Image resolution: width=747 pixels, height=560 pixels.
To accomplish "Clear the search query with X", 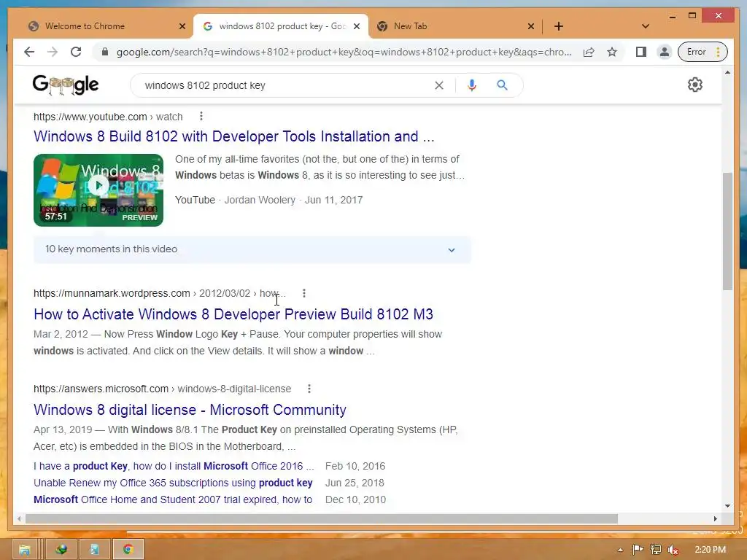I will [438, 85].
